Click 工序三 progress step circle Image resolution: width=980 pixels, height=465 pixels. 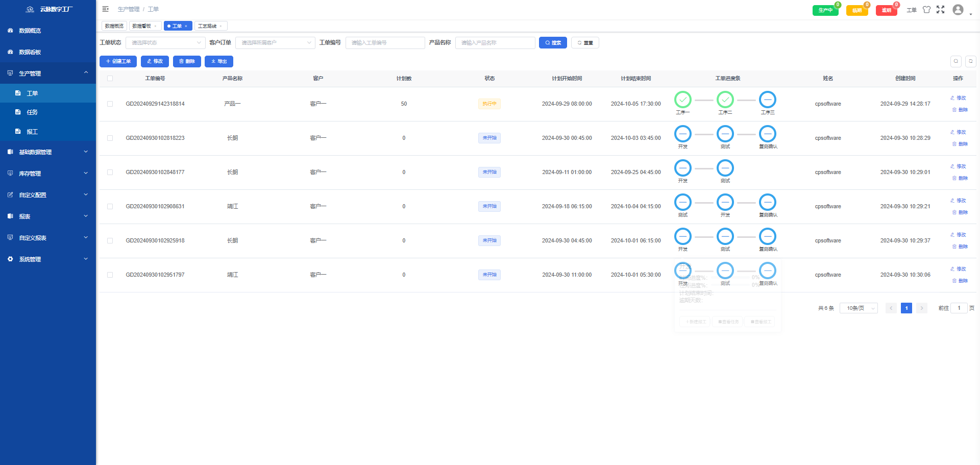pyautogui.click(x=768, y=100)
